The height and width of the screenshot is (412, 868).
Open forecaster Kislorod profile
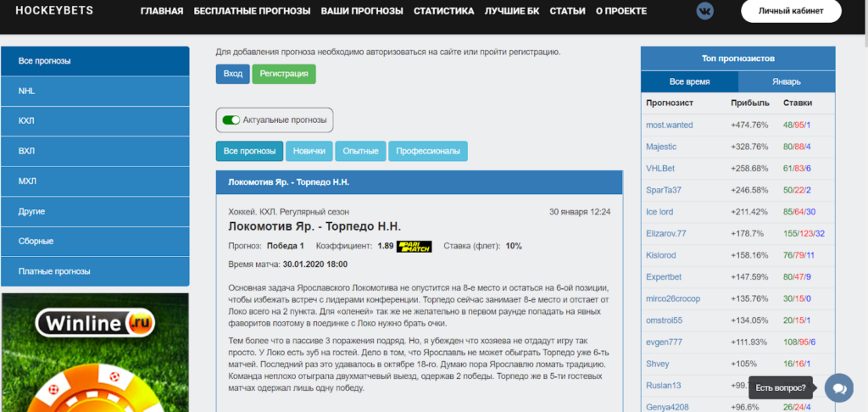click(x=661, y=255)
